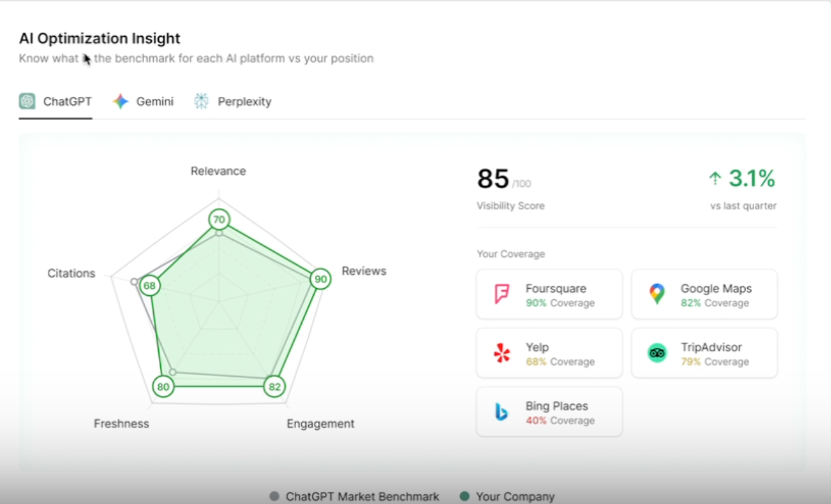This screenshot has width=831, height=504.
Task: Select the ChatGPT tab label
Action: 67,101
